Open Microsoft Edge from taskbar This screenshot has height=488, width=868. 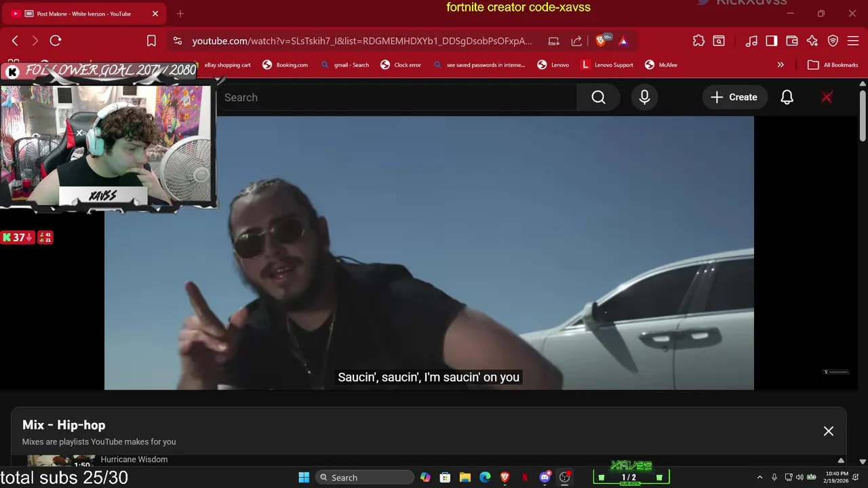point(485,477)
